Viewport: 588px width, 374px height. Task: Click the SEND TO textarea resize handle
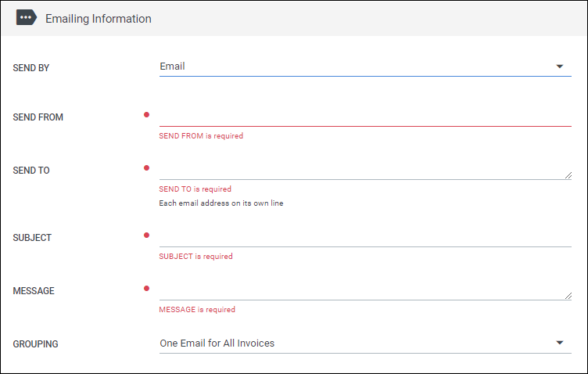tap(568, 175)
